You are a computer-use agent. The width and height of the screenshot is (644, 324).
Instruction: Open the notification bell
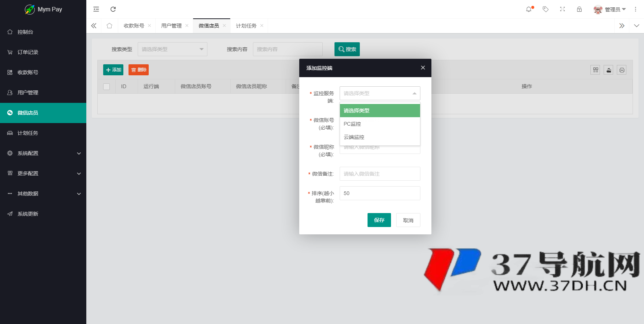(529, 9)
